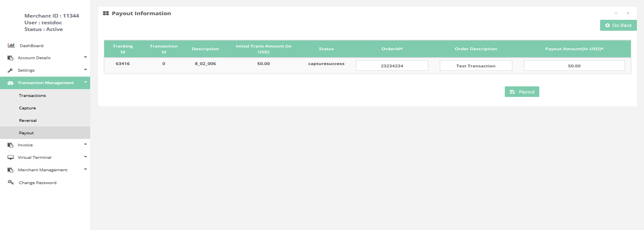
Task: Click the Change Password key icon
Action: tap(11, 182)
